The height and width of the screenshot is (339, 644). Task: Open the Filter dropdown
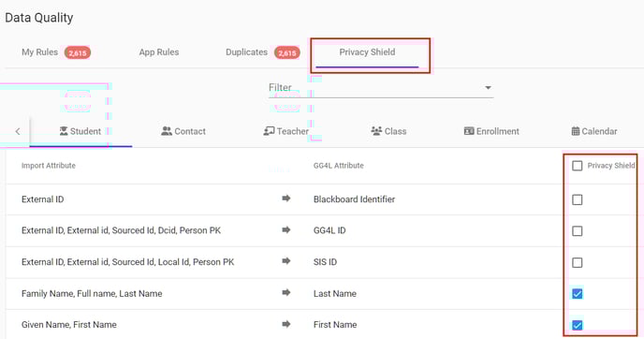[x=381, y=87]
